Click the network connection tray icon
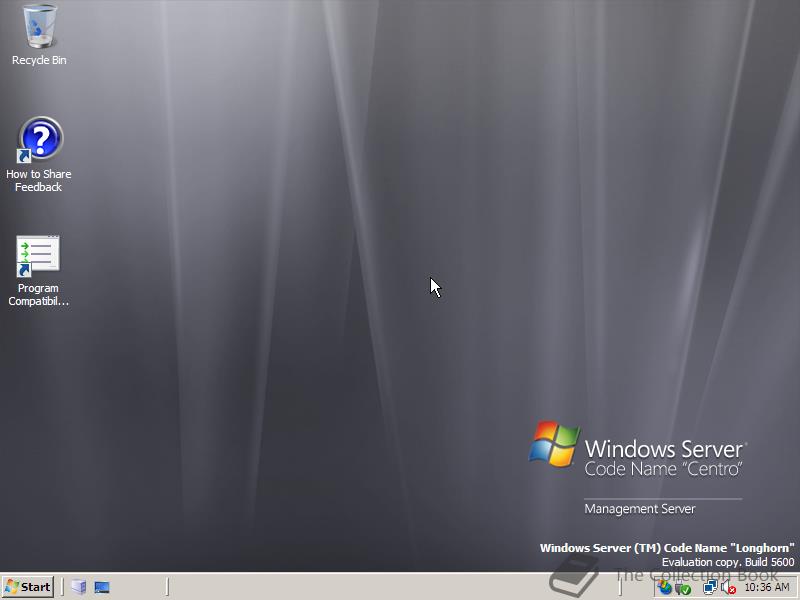The height and width of the screenshot is (600, 800). 710,588
